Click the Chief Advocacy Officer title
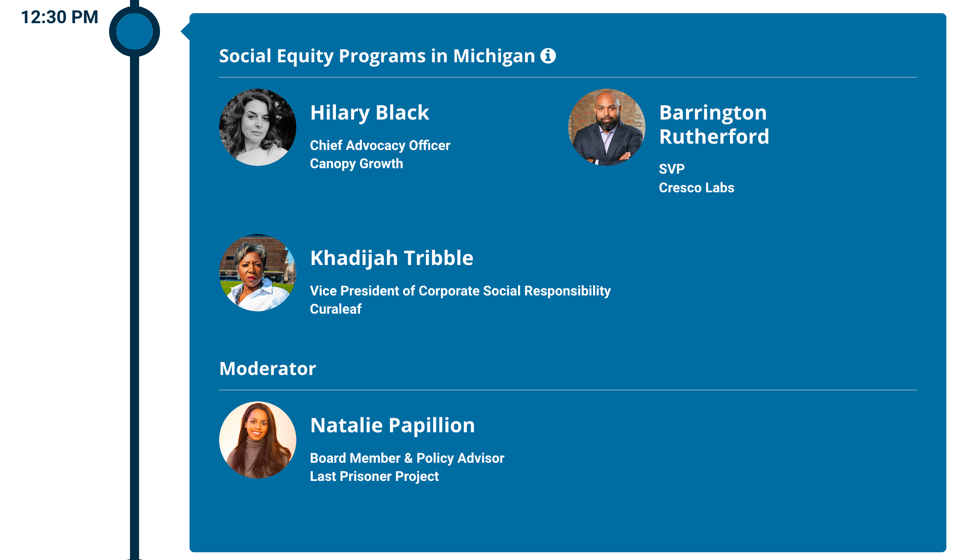The height and width of the screenshot is (560, 960). click(380, 145)
